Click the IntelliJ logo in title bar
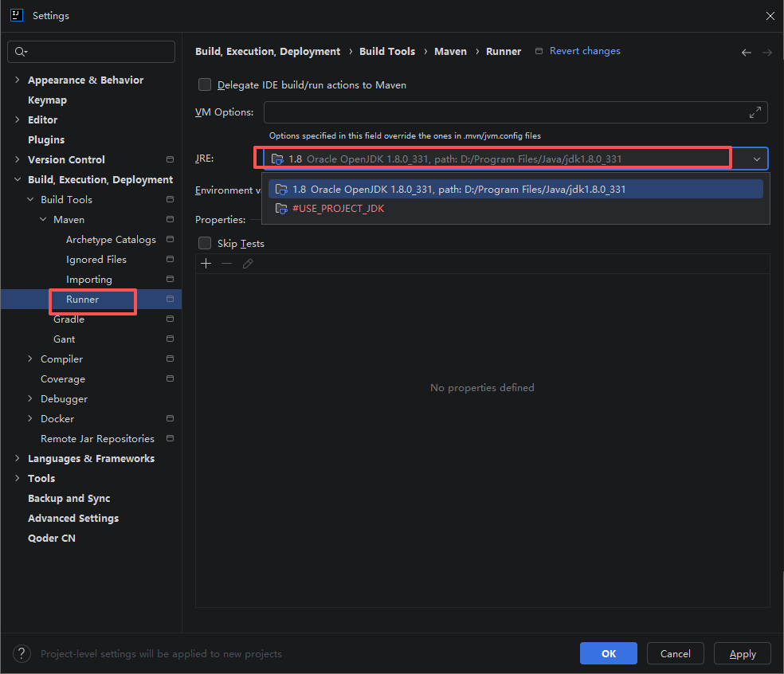Image resolution: width=784 pixels, height=674 pixels. point(17,15)
